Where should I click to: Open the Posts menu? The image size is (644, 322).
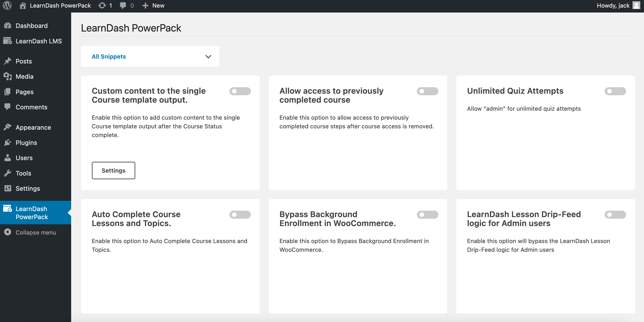36,61
